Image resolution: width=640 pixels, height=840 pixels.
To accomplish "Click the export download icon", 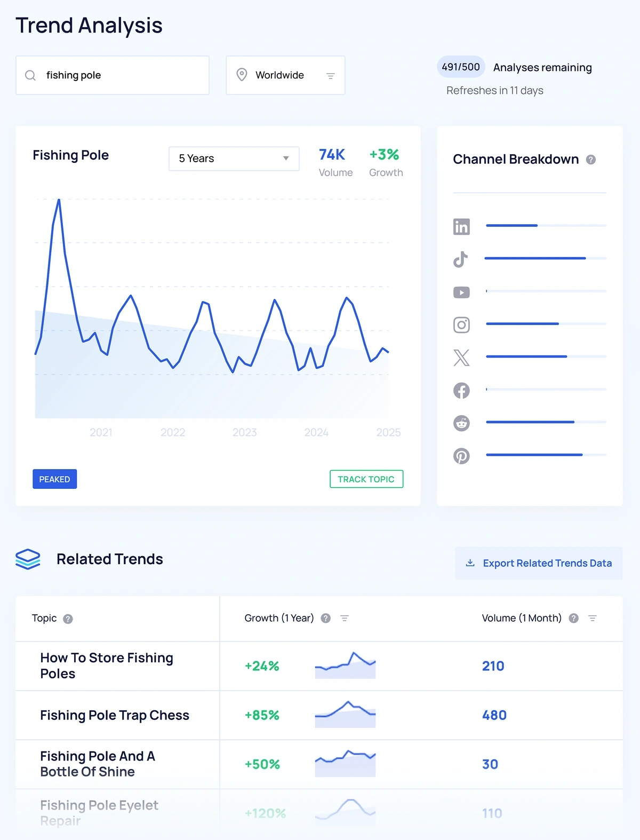I will [x=470, y=563].
